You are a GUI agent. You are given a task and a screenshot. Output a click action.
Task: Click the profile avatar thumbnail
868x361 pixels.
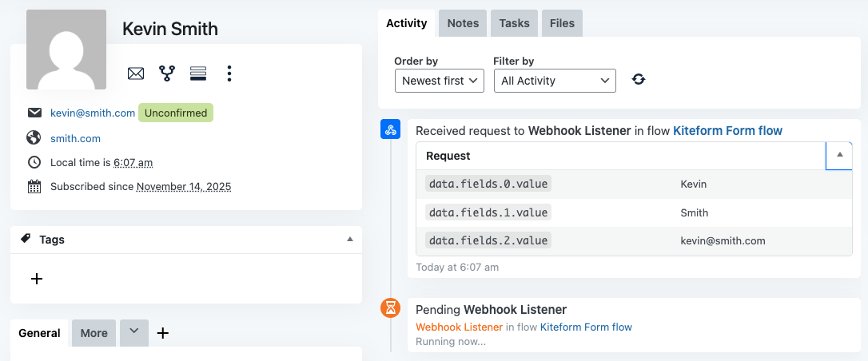tap(66, 50)
